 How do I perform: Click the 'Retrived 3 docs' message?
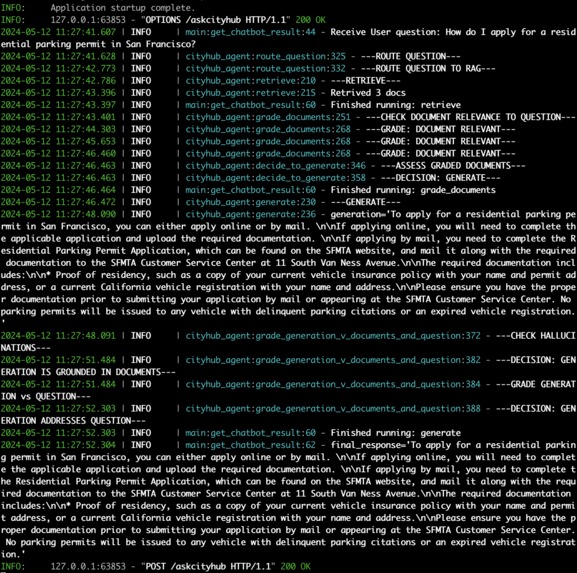pos(368,92)
